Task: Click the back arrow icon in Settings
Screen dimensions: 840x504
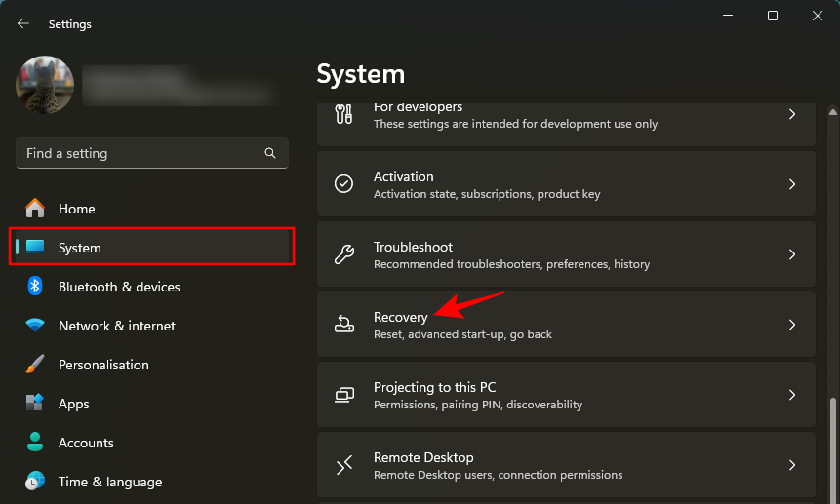Action: (x=23, y=23)
